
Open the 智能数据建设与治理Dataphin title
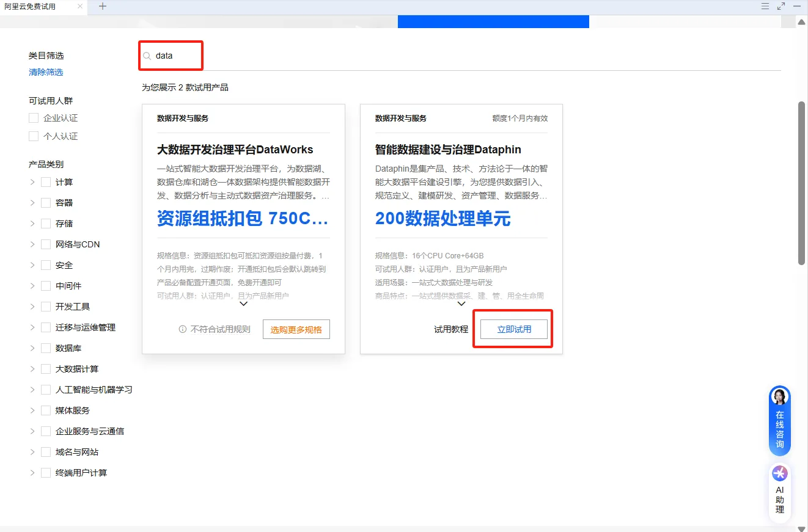448,150
